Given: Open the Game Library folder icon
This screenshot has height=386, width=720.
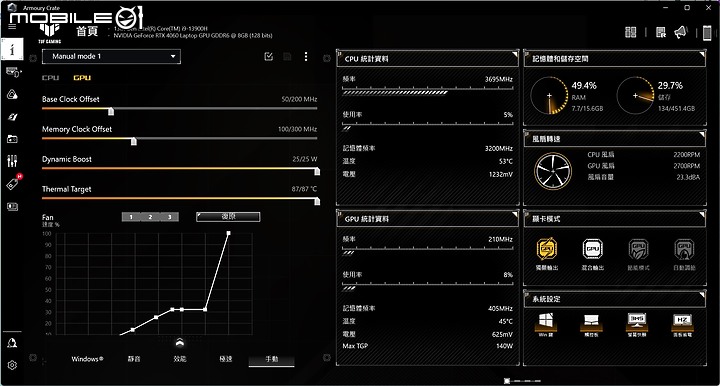Looking at the screenshot, I should tap(12, 139).
